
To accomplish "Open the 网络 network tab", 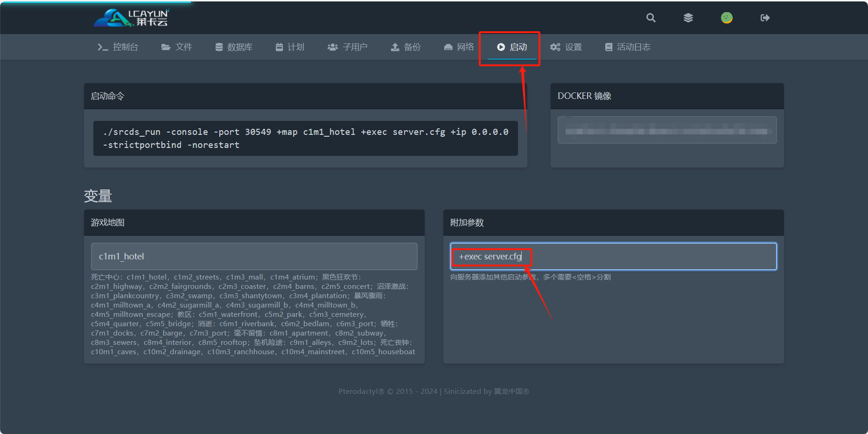I will coord(459,47).
